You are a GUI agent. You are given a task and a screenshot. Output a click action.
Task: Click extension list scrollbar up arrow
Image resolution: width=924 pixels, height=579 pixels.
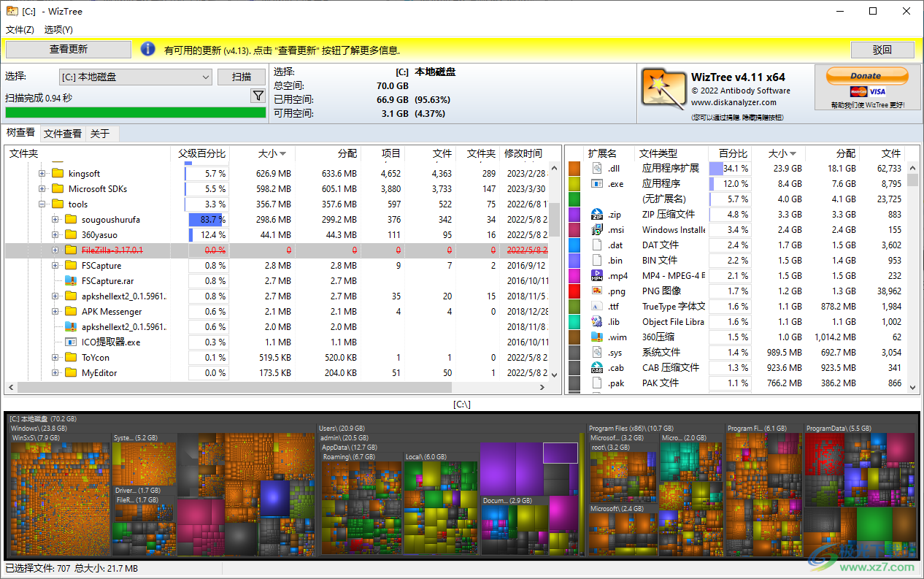point(912,168)
